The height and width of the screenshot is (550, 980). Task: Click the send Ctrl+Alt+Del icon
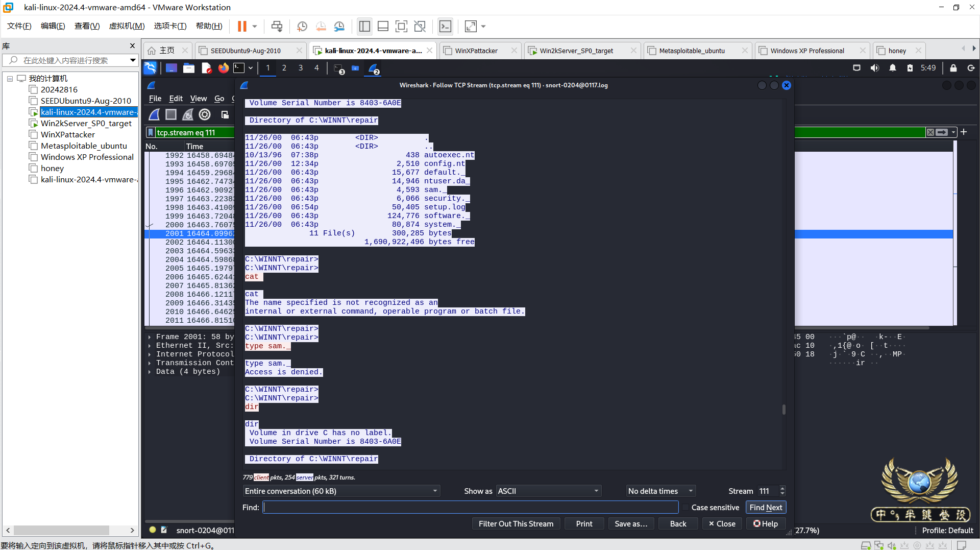(277, 26)
